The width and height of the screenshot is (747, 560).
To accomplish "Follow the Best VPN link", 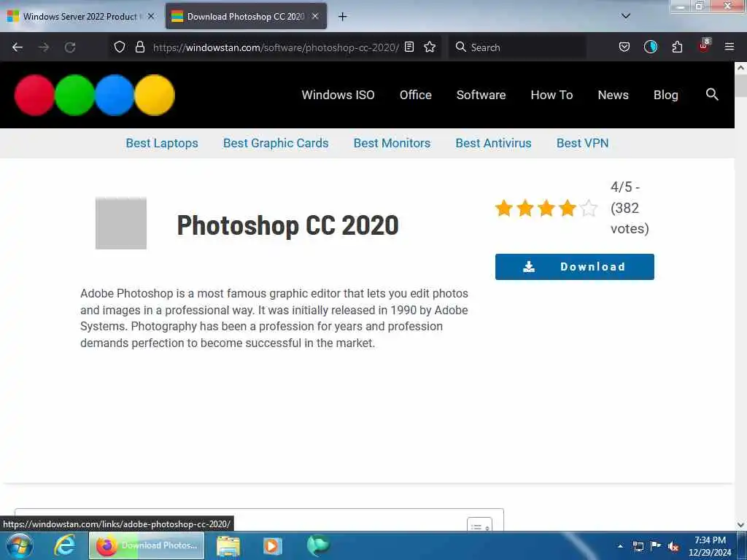I will point(583,143).
